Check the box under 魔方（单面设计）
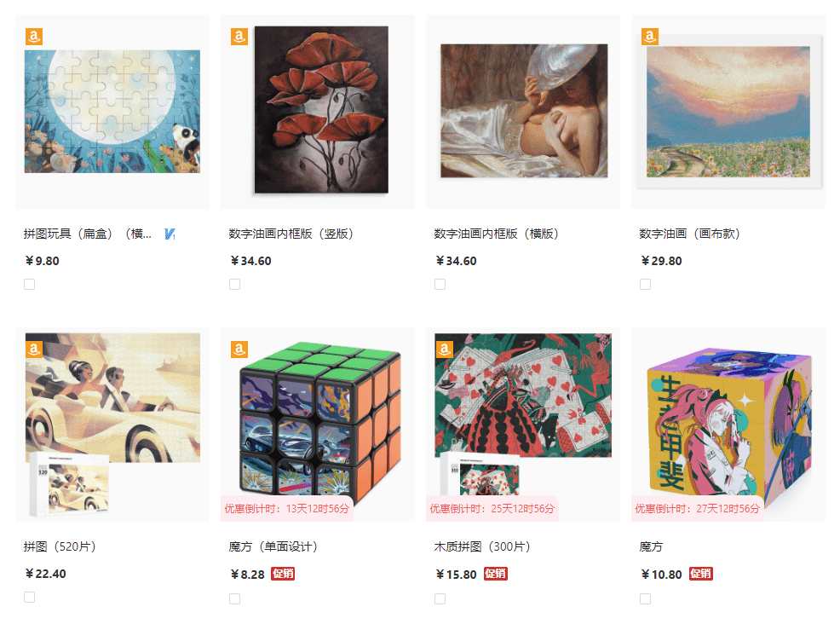The image size is (840, 624). [x=234, y=598]
